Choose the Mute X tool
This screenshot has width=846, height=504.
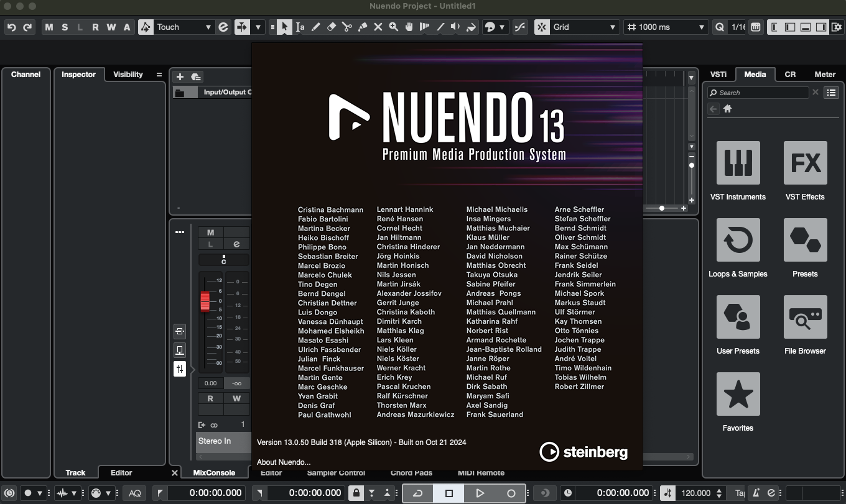coord(378,27)
